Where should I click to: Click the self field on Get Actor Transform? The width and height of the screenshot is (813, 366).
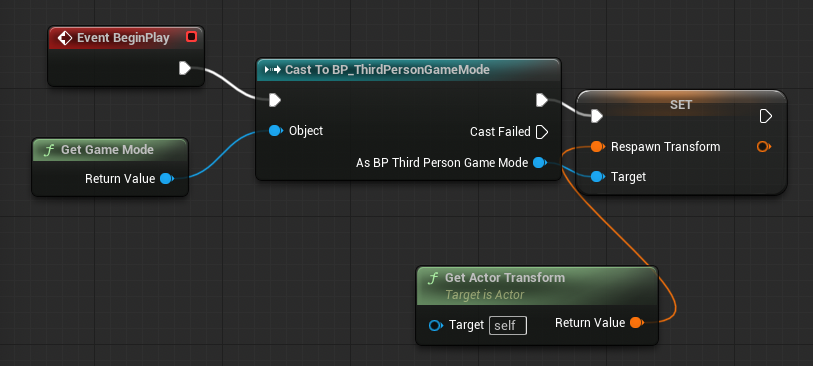(x=508, y=326)
